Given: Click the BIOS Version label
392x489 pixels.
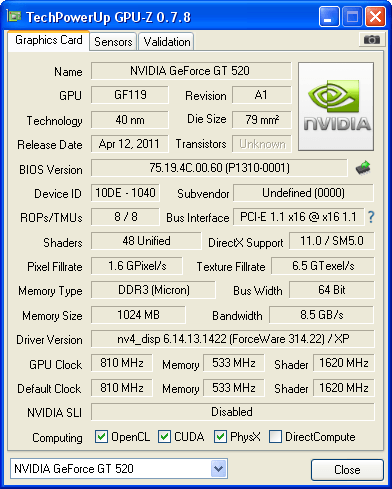Looking at the screenshot, I should 51,170.
